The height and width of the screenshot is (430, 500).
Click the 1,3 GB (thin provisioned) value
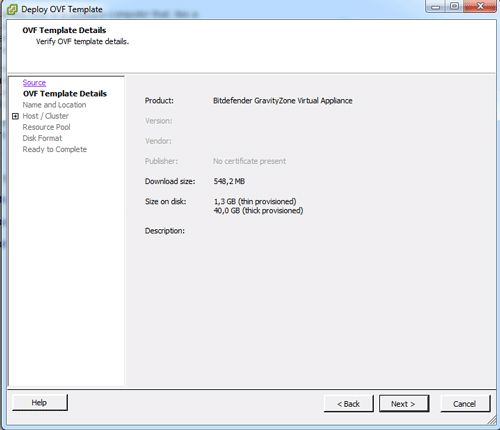255,201
